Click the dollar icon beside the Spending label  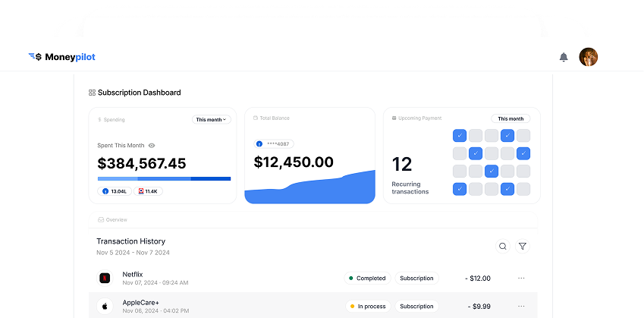[x=99, y=120]
